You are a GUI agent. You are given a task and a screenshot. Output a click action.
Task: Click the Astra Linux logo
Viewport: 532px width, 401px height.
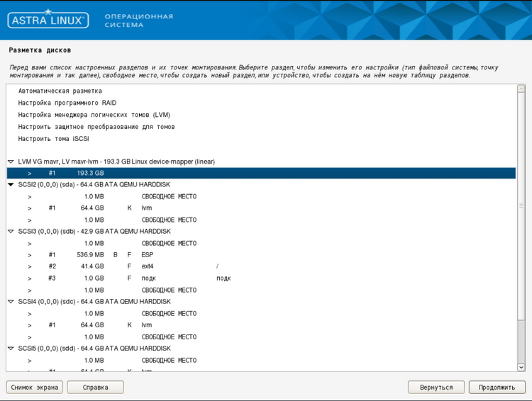coord(48,20)
